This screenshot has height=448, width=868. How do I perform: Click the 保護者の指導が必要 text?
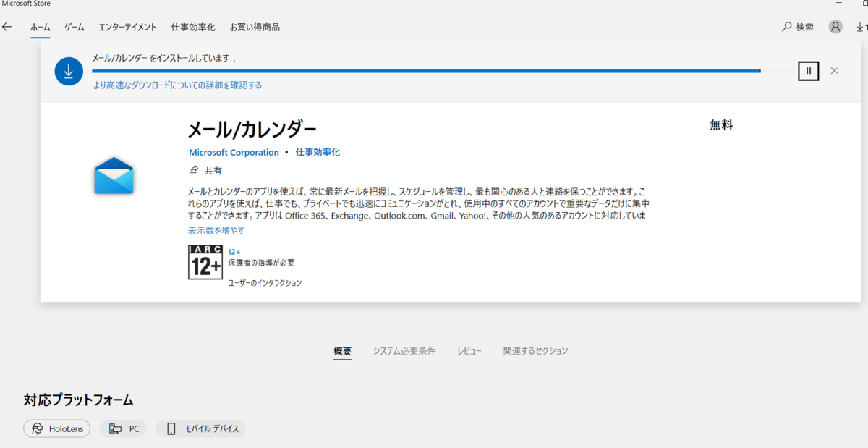pos(261,263)
